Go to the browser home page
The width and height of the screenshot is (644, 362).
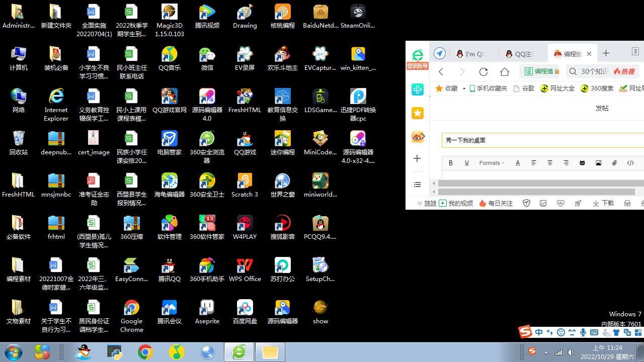tap(505, 71)
